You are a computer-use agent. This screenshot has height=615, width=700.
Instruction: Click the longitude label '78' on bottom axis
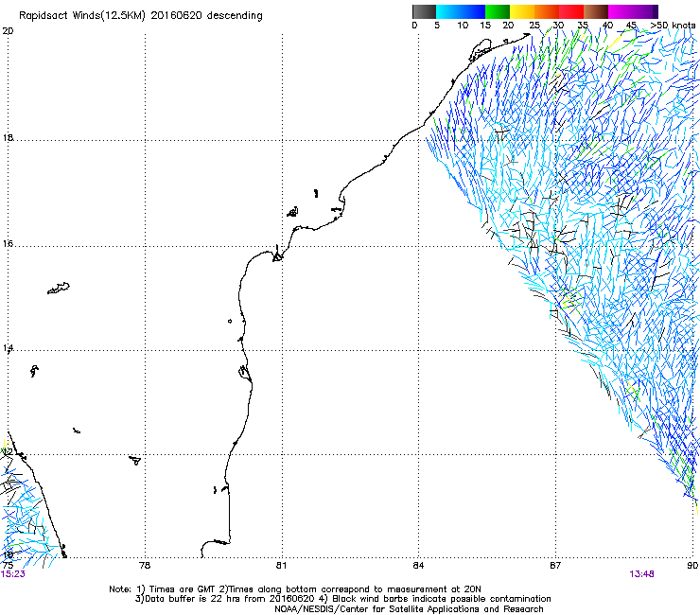145,566
